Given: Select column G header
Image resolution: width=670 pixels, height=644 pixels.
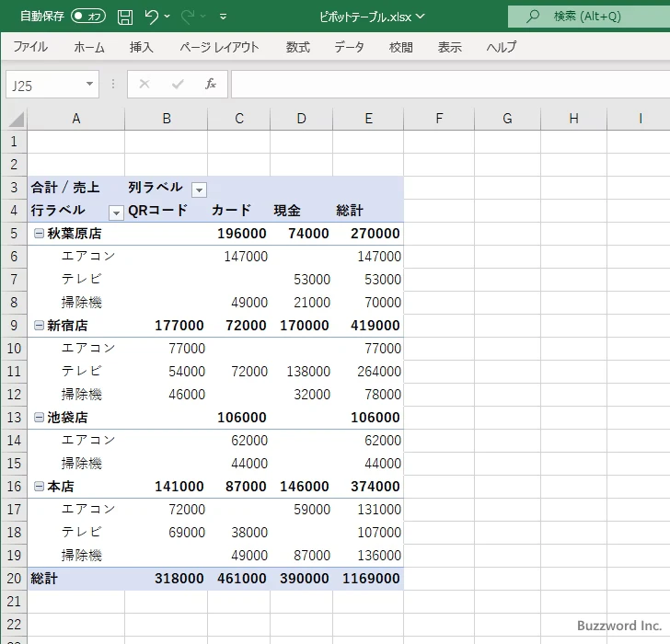Looking at the screenshot, I should [x=507, y=119].
